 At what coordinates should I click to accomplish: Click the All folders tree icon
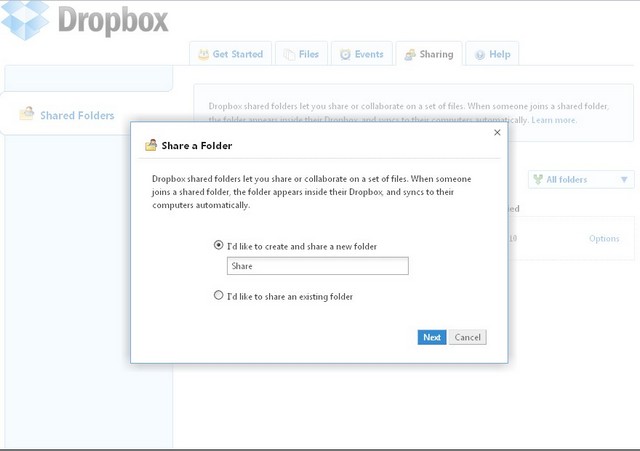pos(538,179)
